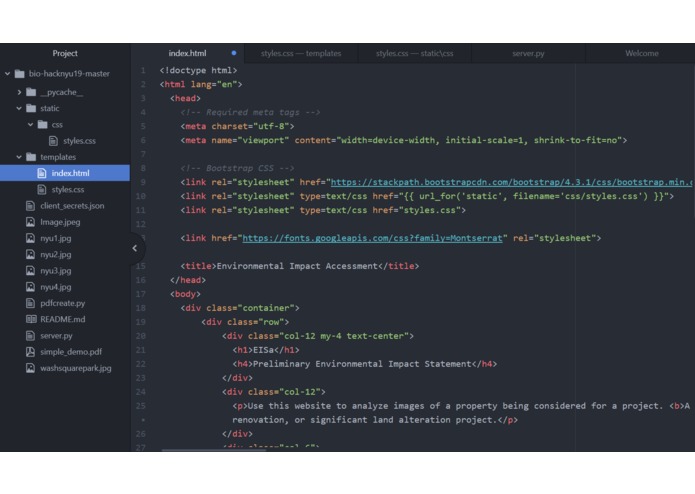Open Image.jpeg from the tree
Screen dimensions: 695x494
60,222
